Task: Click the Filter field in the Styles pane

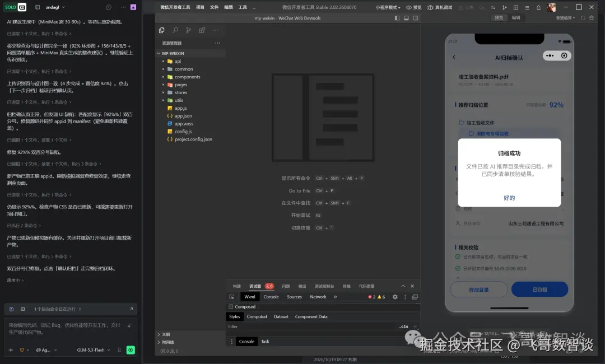Action: [x=313, y=326]
